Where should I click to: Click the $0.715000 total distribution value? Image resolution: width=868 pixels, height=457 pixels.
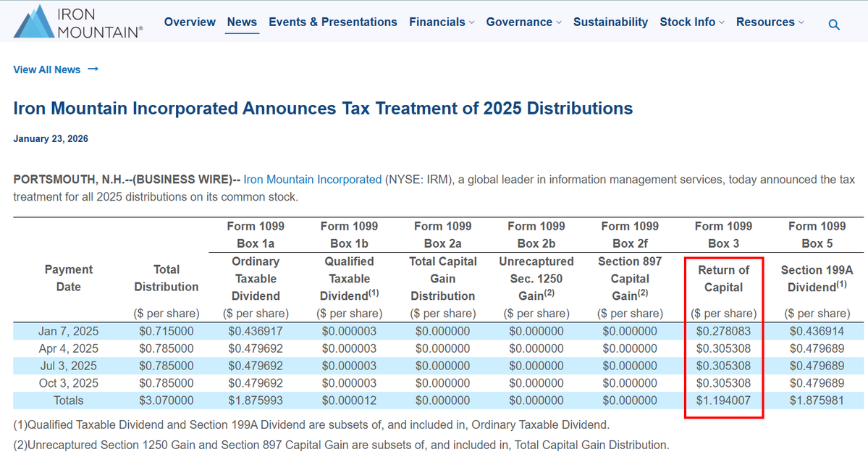pyautogui.click(x=166, y=331)
